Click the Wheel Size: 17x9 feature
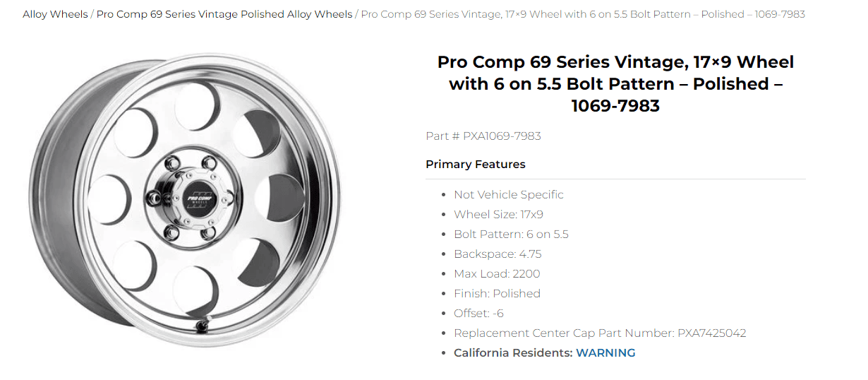868x380 pixels. (x=498, y=214)
